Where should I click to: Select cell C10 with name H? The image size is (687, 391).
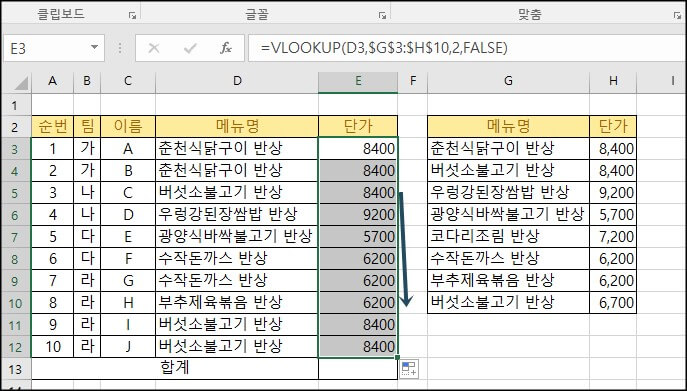click(x=128, y=302)
